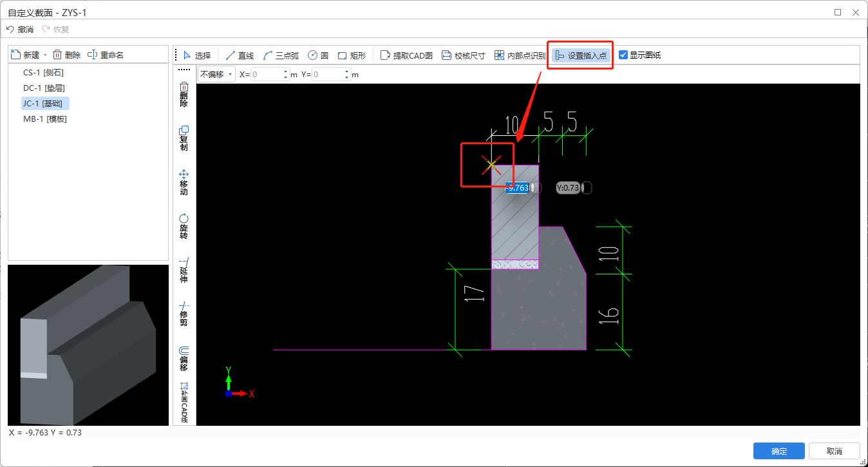
Task: Click the Cancel (取消) button
Action: 835,451
